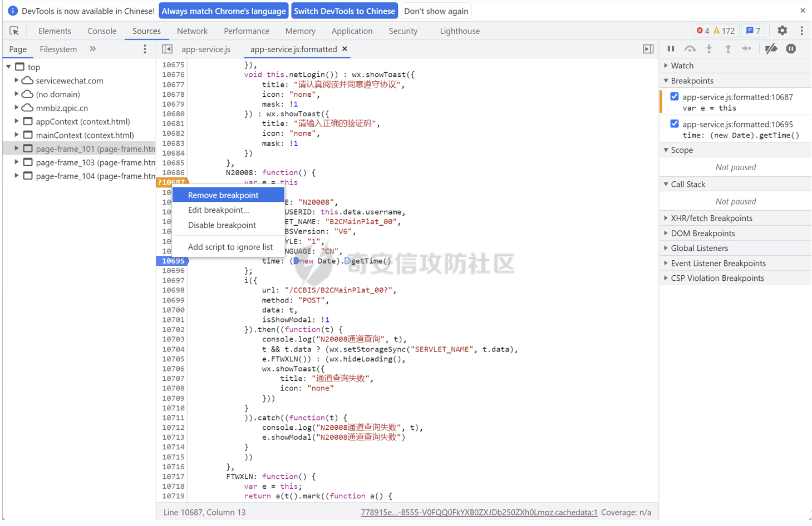Switch to the Console tab
This screenshot has width=812, height=526.
pos(102,31)
